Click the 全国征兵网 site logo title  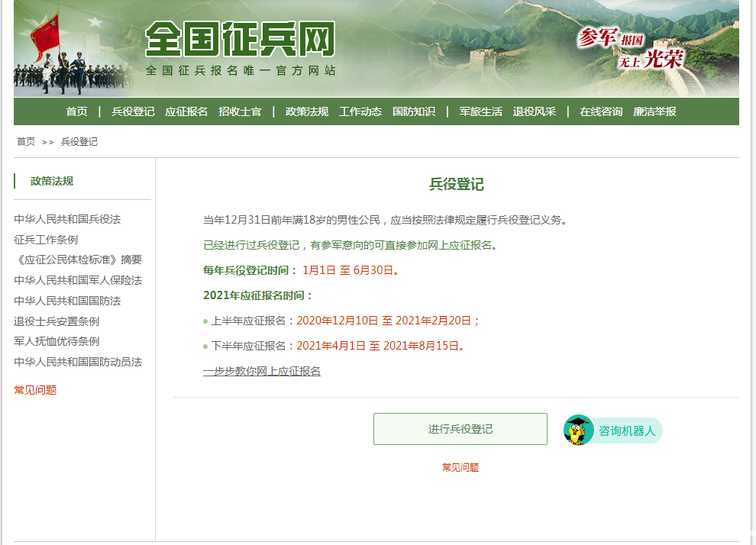(x=240, y=39)
